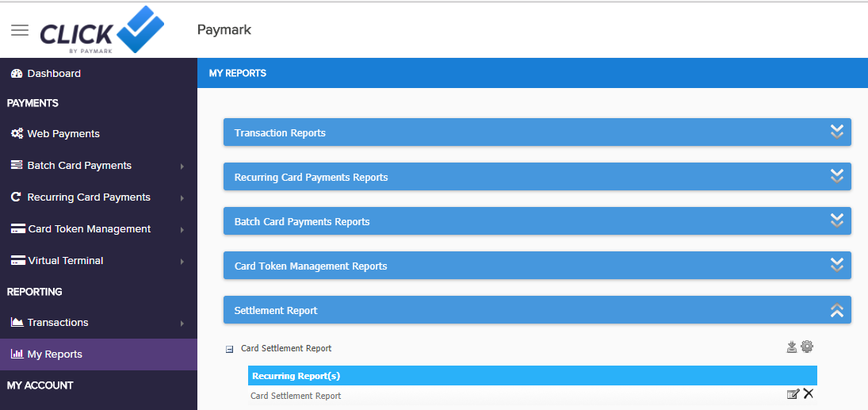Click the Batch Card Payments list icon

[17, 165]
